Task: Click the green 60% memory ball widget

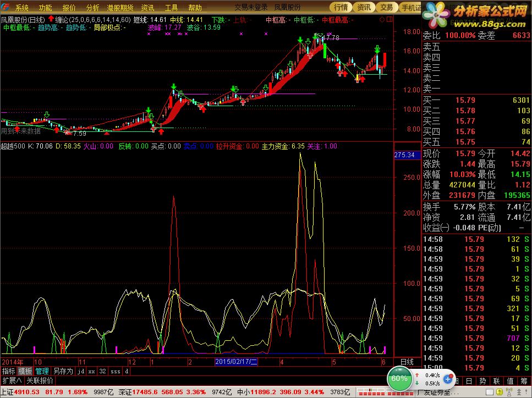Action: pos(399,378)
